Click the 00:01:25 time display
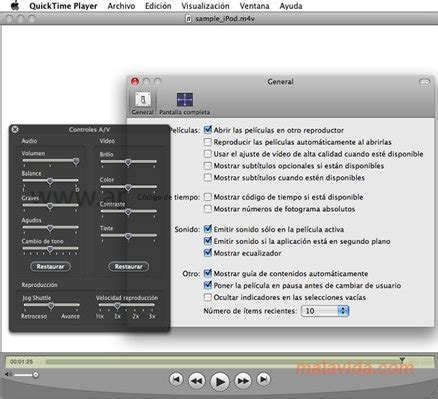438x399 pixels. pos(21,362)
